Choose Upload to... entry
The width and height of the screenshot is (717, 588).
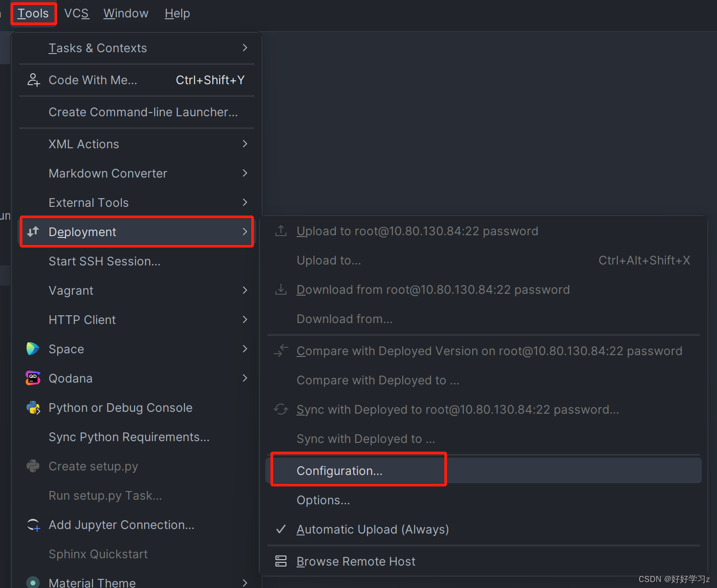click(x=484, y=260)
